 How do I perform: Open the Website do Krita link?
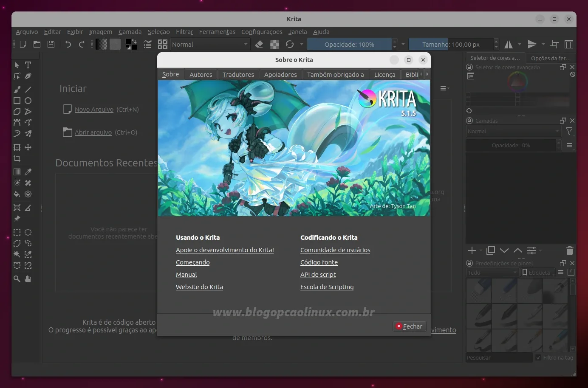tap(199, 287)
